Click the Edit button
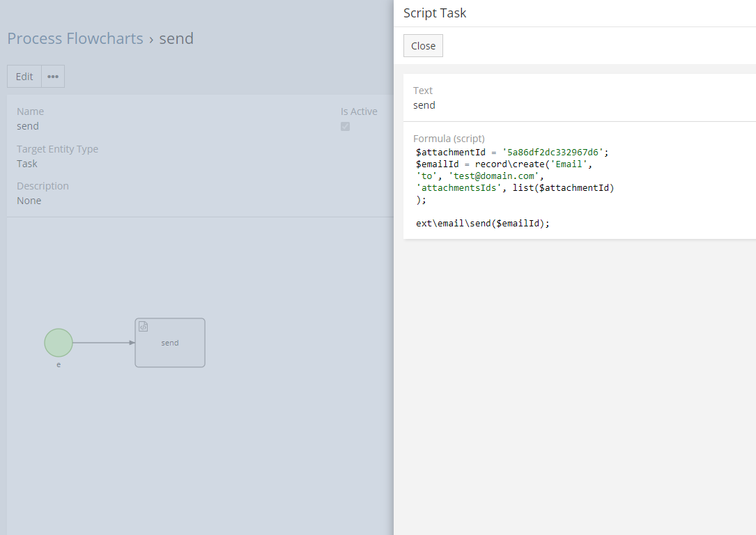 tap(24, 77)
